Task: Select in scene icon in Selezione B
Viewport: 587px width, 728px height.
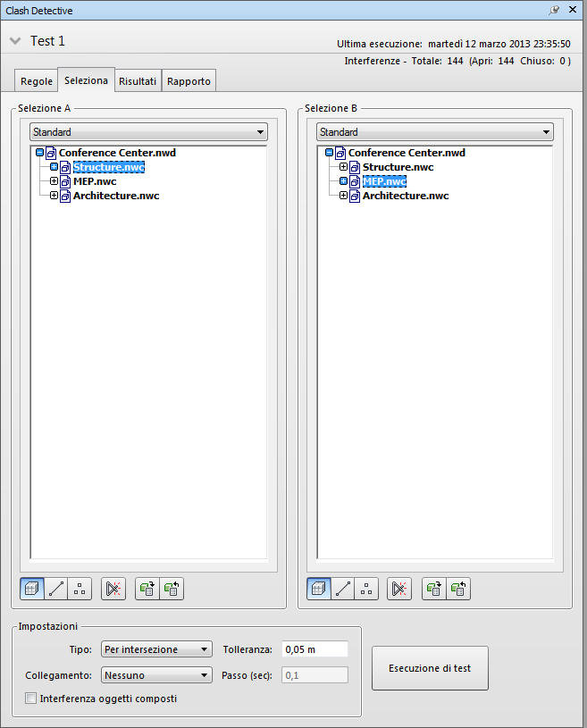Action: [458, 589]
